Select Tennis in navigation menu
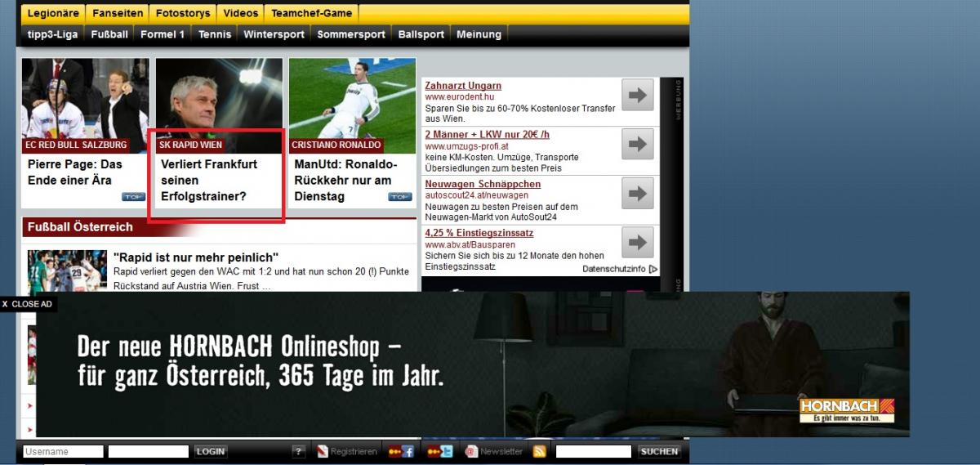 click(x=215, y=34)
